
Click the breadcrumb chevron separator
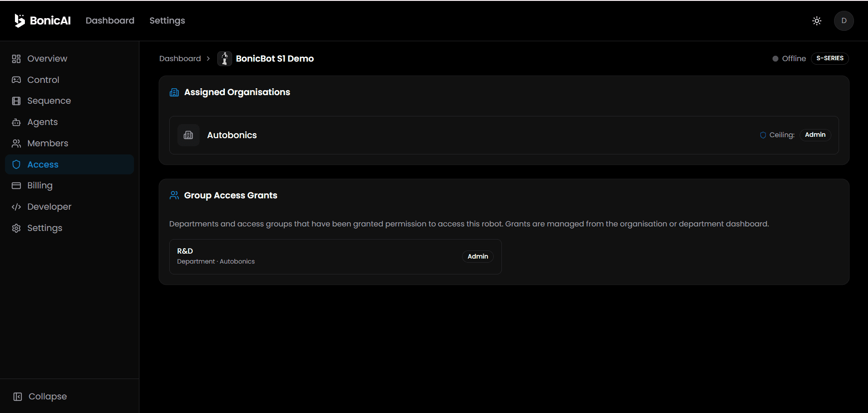[208, 58]
